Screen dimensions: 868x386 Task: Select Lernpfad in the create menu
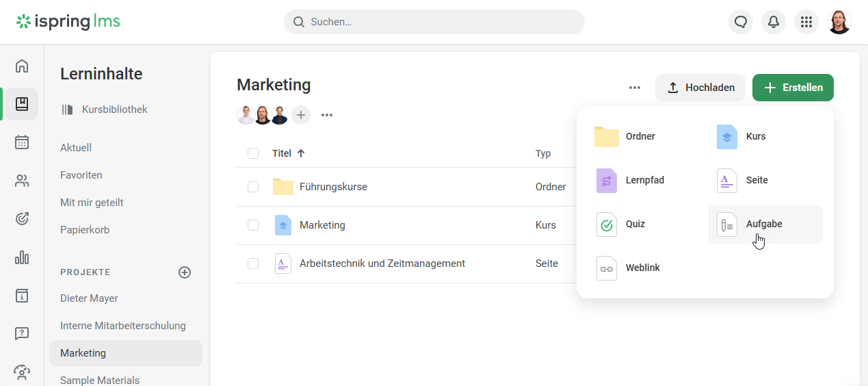point(644,181)
